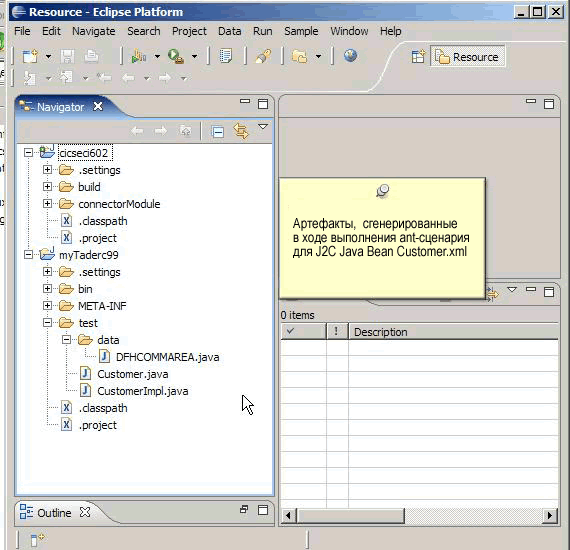Select the Resource perspective button
Viewport: 570px width, 550px height.
[467, 57]
